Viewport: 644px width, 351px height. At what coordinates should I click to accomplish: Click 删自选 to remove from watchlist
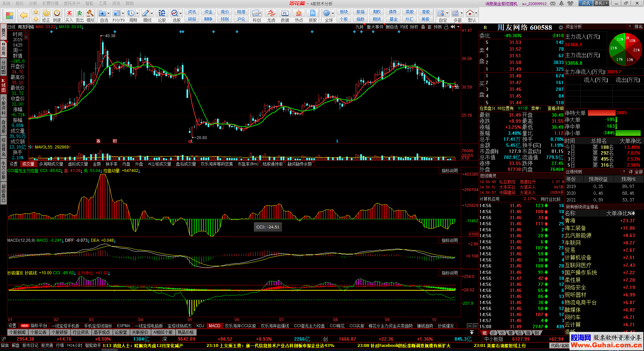391,27
